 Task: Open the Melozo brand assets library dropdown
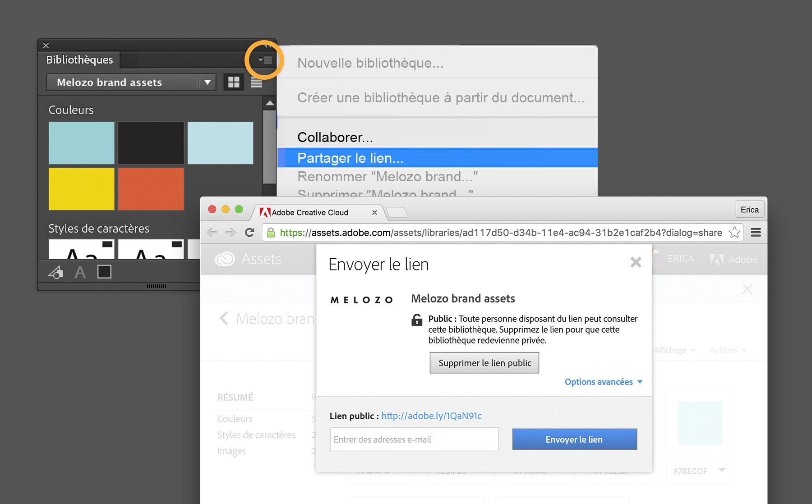pos(131,82)
